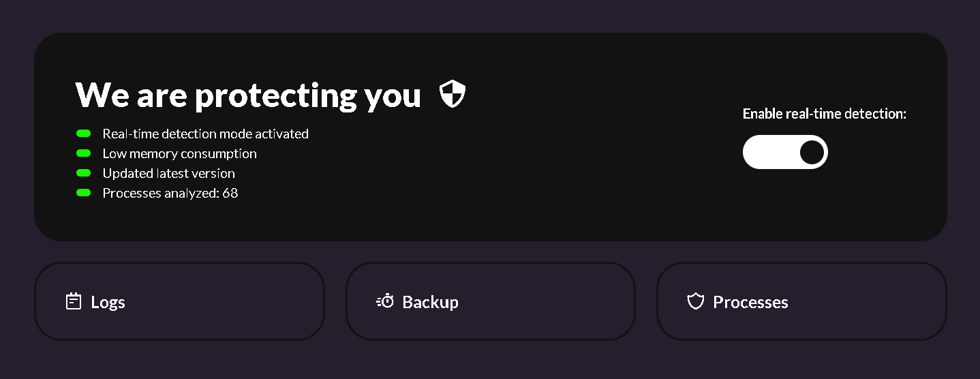The image size is (980, 379).
Task: Click the "Processes analyzed: 68" counter text
Action: point(170,193)
